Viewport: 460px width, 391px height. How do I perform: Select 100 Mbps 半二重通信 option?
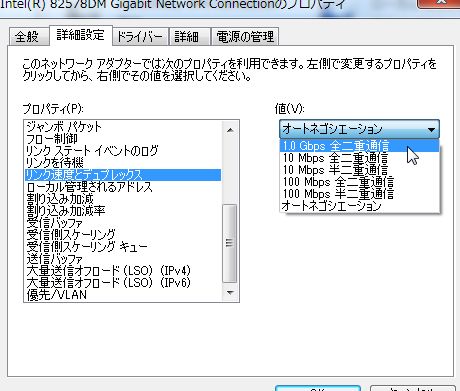click(x=360, y=194)
